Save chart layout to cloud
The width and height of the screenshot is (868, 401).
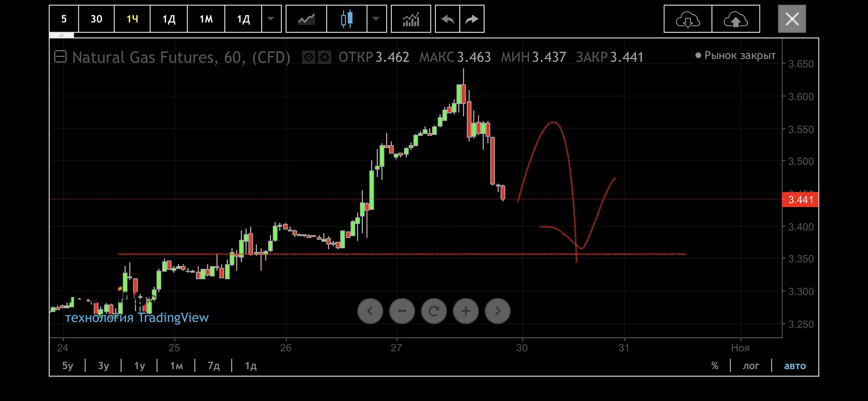point(736,19)
